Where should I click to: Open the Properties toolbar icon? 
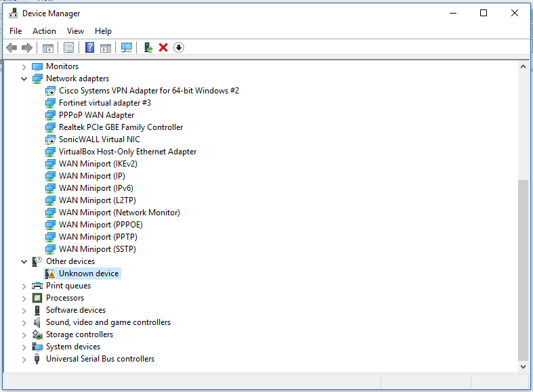coord(68,47)
